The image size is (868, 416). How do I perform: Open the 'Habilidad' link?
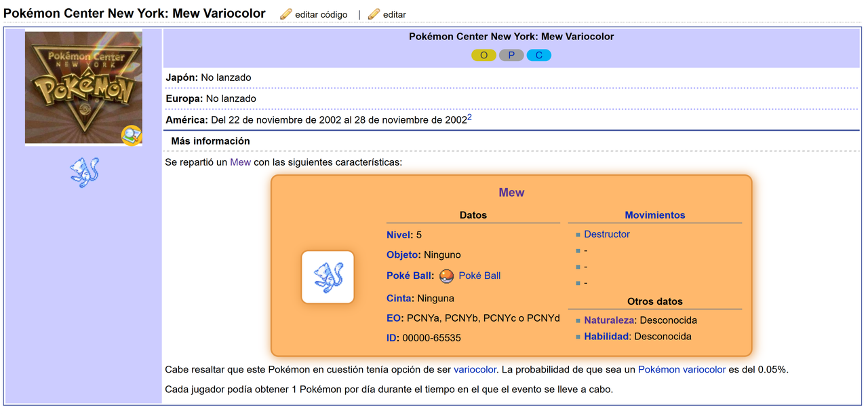pyautogui.click(x=606, y=337)
